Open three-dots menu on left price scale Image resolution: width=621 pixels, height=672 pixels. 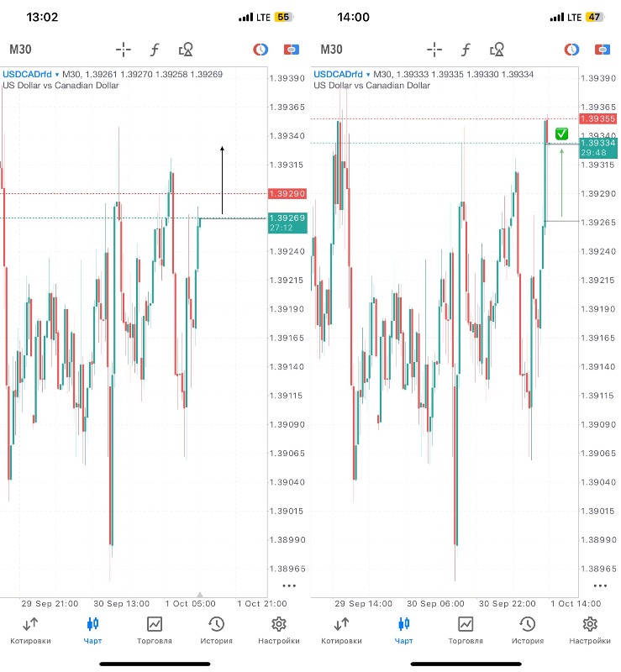pos(289,585)
